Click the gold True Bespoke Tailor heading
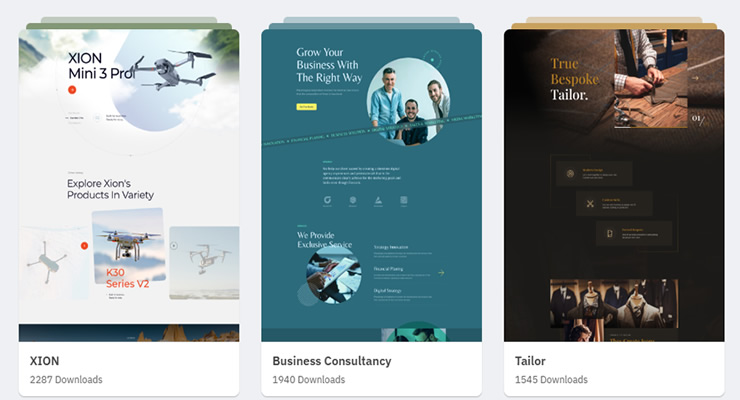Viewport: 740px width, 400px height. (574, 79)
